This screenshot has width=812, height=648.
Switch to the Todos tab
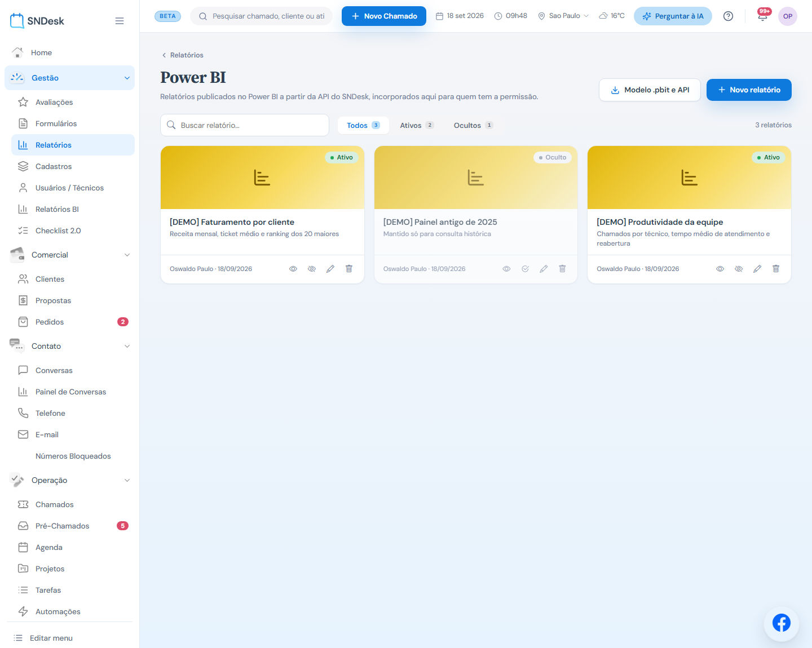pos(363,125)
